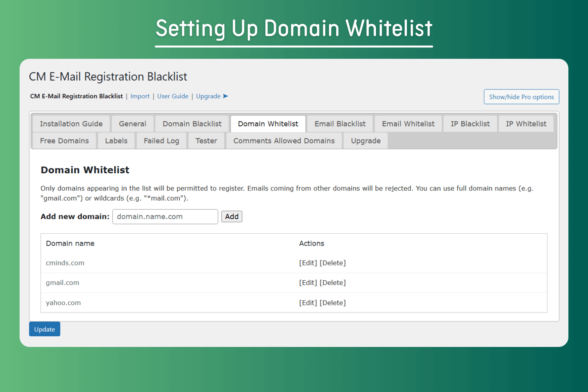Click the yahoo.com domain name
This screenshot has height=392, width=588.
tap(63, 303)
